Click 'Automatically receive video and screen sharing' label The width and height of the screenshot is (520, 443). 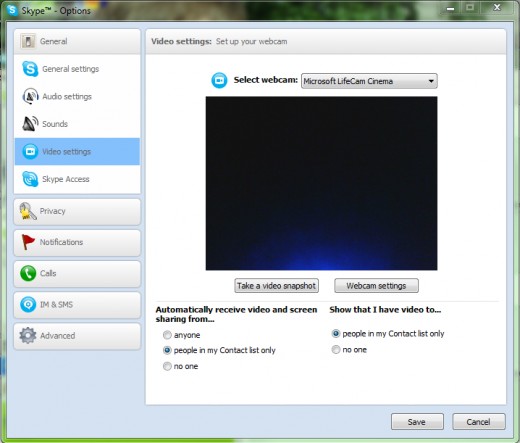click(236, 314)
